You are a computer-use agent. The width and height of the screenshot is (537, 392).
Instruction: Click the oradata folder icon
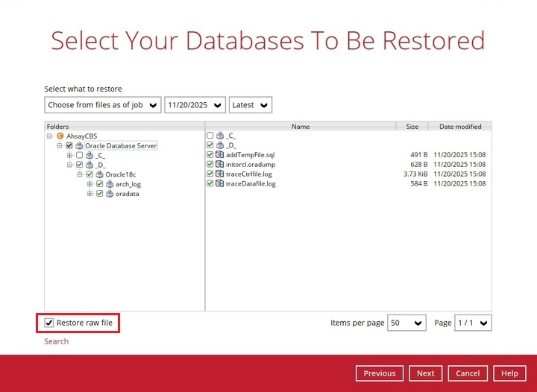tap(110, 194)
